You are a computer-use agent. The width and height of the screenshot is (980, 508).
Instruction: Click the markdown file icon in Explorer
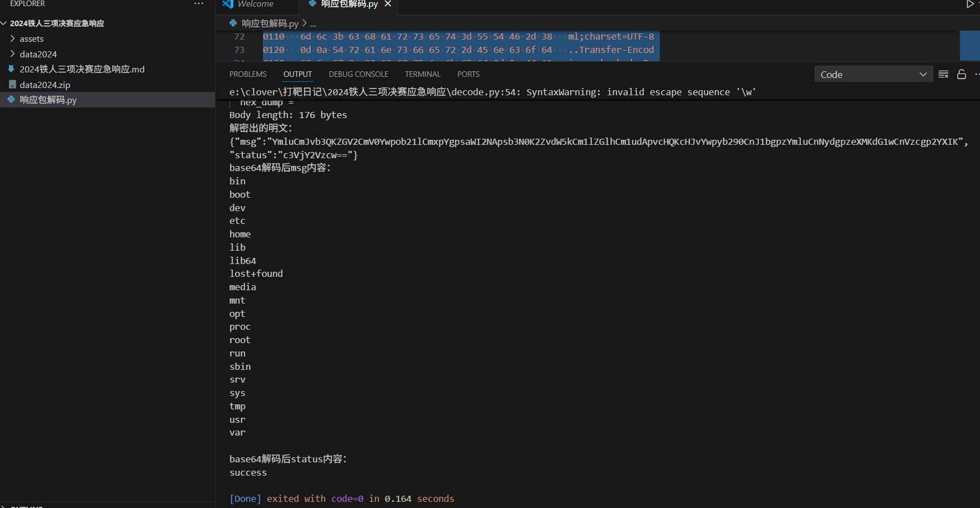coord(11,69)
